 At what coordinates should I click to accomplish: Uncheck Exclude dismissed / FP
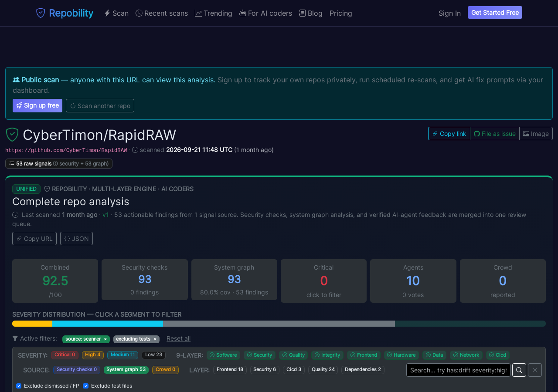coord(19,386)
